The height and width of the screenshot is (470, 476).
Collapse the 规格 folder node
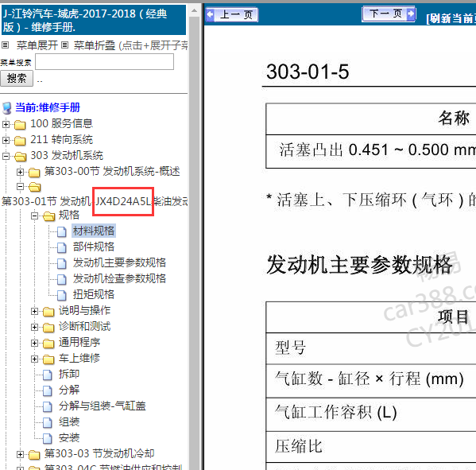35,216
